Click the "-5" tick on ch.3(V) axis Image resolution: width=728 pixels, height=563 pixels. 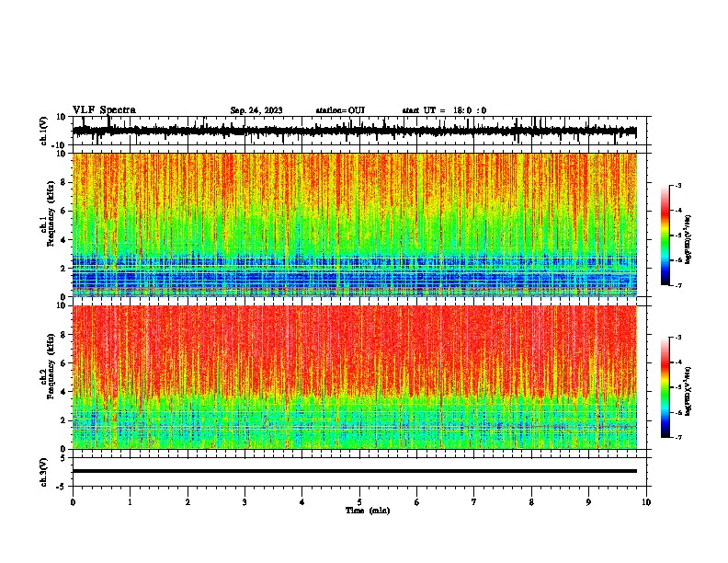pos(62,487)
